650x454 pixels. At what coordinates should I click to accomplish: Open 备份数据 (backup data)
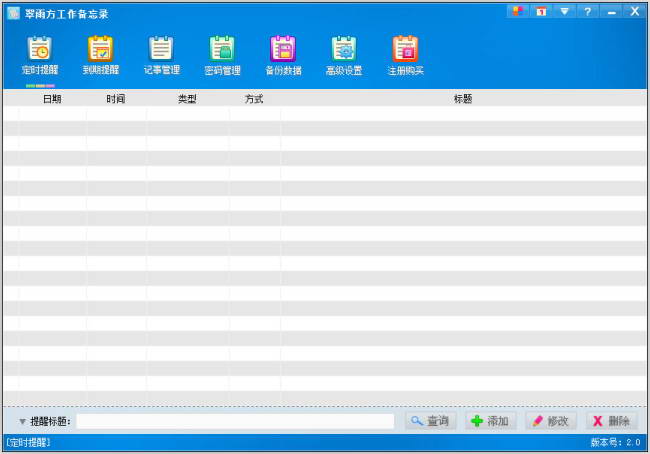pos(283,55)
